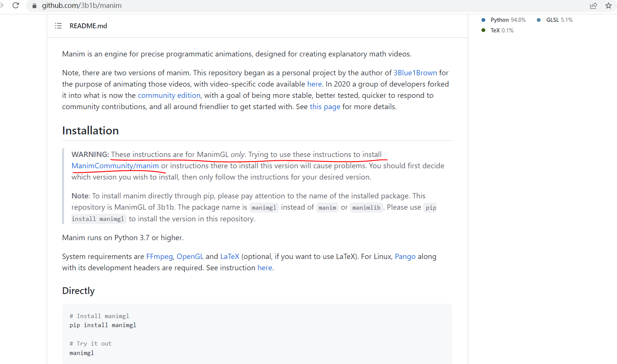
Task: Open the 3Blue1Brown link
Action: [415, 73]
